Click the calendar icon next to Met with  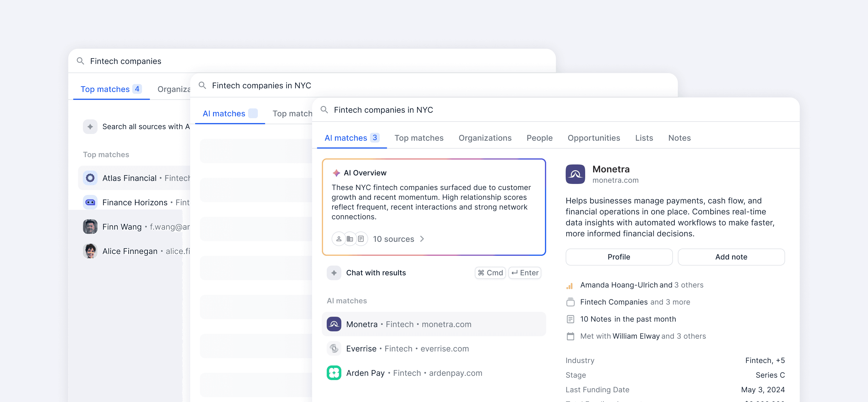pos(570,336)
